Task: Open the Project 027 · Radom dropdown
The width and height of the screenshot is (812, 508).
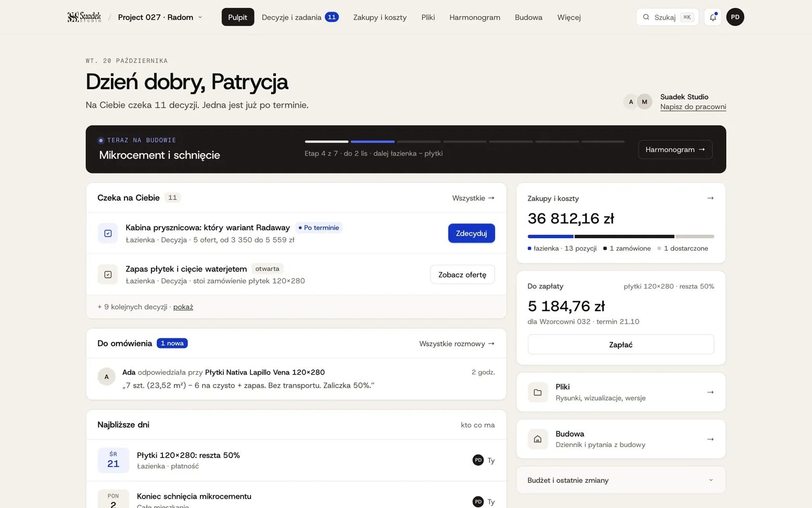Action: (160, 17)
